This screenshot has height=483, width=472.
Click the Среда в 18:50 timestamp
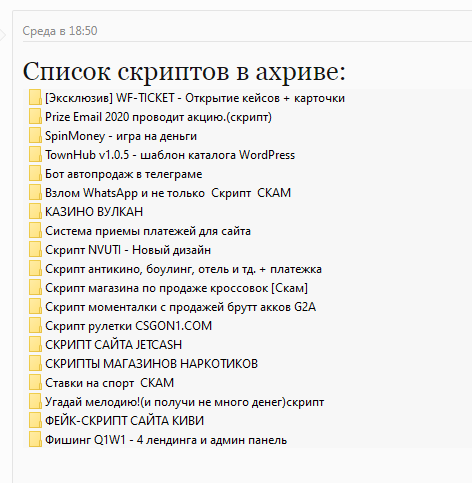(x=60, y=31)
